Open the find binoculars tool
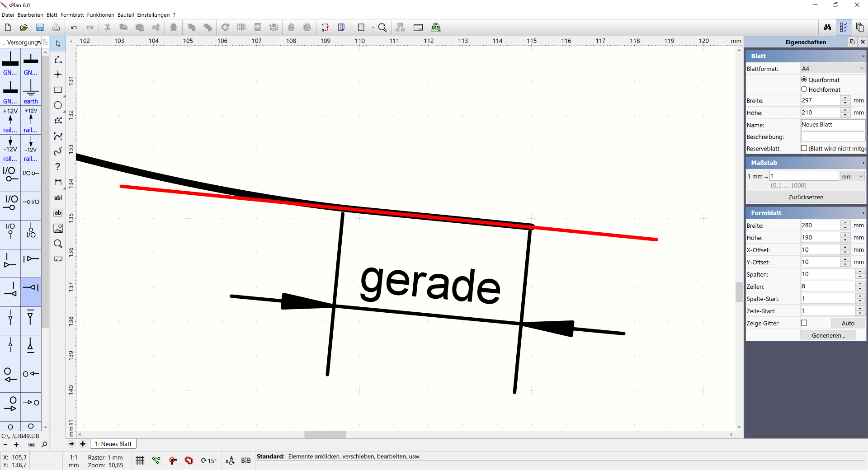Image resolution: width=868 pixels, height=470 pixels. click(x=827, y=28)
